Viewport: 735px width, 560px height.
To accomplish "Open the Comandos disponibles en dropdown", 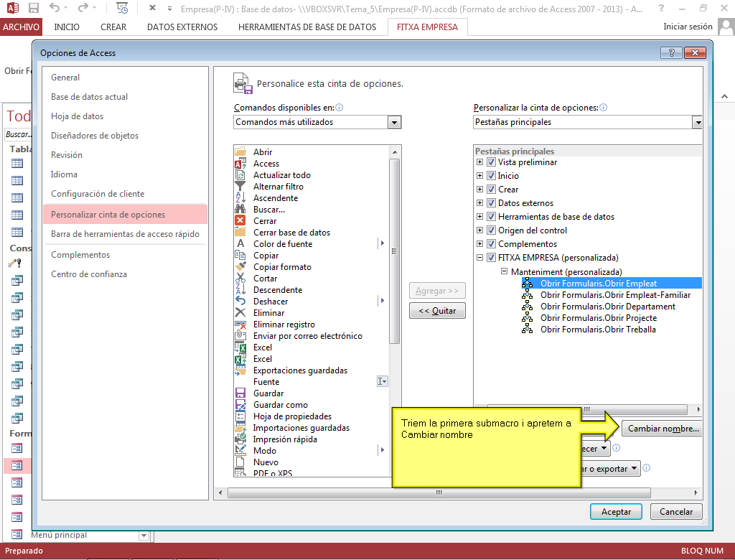I will (394, 122).
